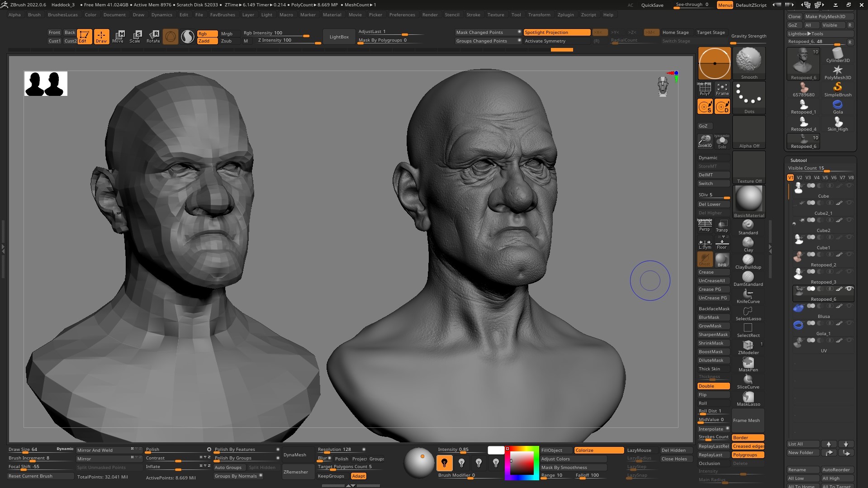Switch to V2 visibility set

[799, 178]
